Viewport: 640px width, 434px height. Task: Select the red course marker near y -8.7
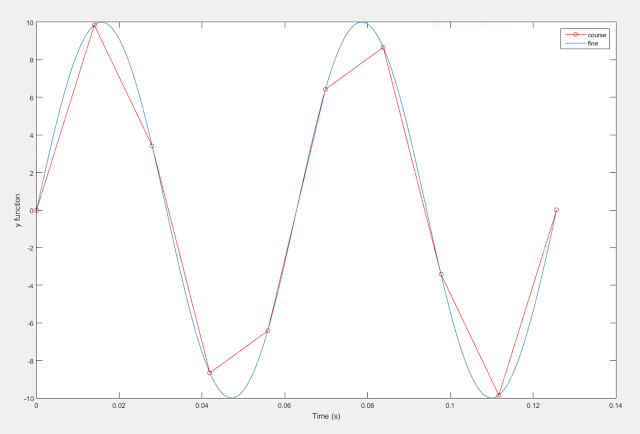click(x=210, y=373)
